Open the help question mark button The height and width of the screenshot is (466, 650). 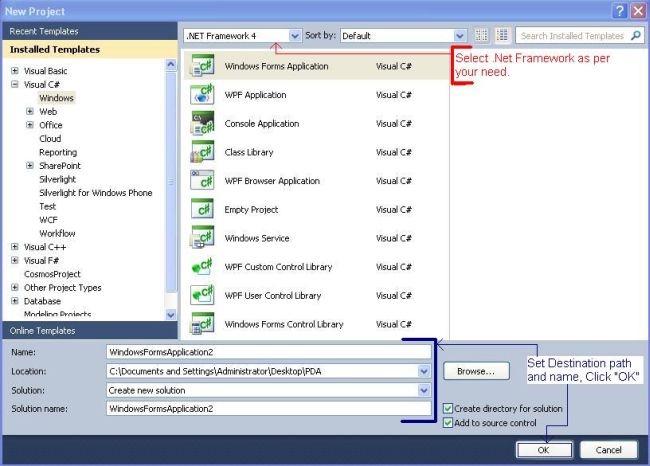620,11
